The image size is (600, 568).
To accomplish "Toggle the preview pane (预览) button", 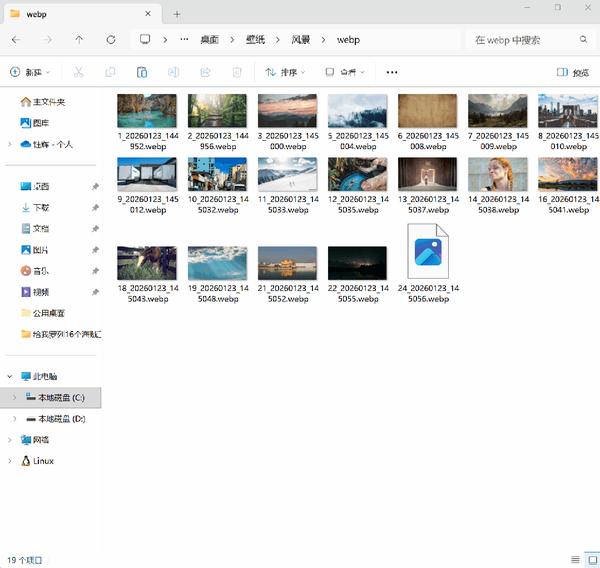I will (573, 72).
